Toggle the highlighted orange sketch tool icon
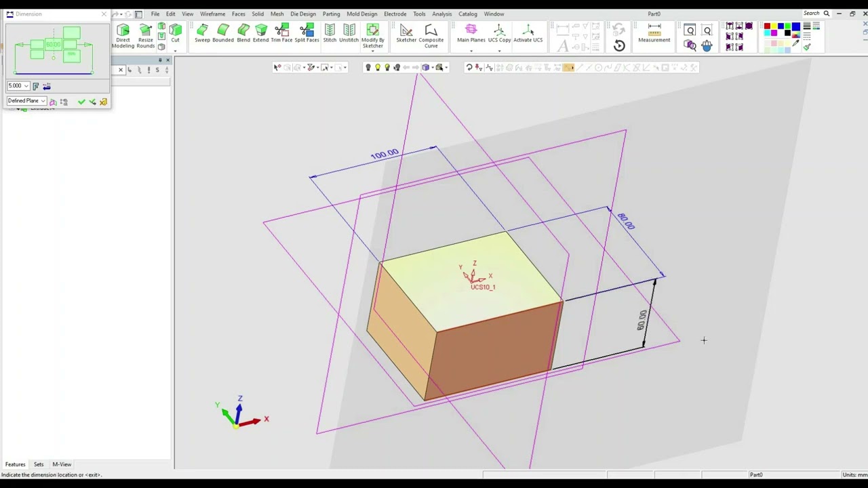 (568, 68)
